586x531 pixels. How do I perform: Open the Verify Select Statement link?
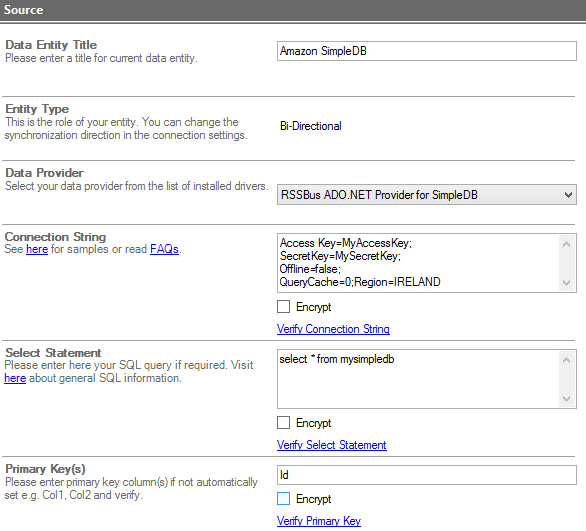(331, 445)
